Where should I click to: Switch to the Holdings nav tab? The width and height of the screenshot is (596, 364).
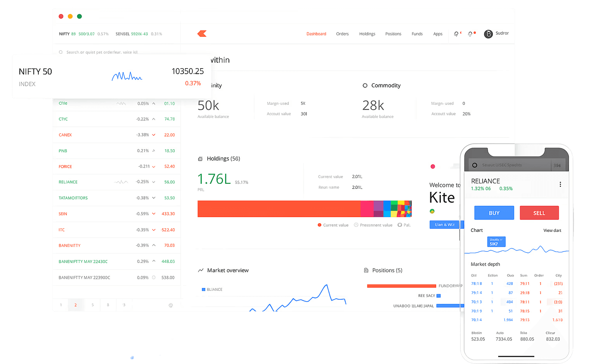click(367, 34)
